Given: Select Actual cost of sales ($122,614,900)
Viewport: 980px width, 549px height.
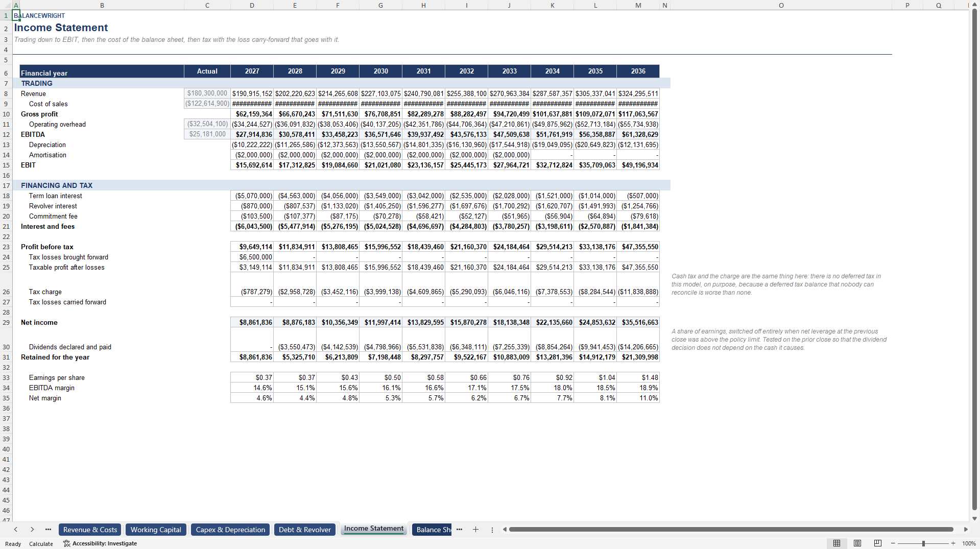Looking at the screenshot, I should click(207, 104).
